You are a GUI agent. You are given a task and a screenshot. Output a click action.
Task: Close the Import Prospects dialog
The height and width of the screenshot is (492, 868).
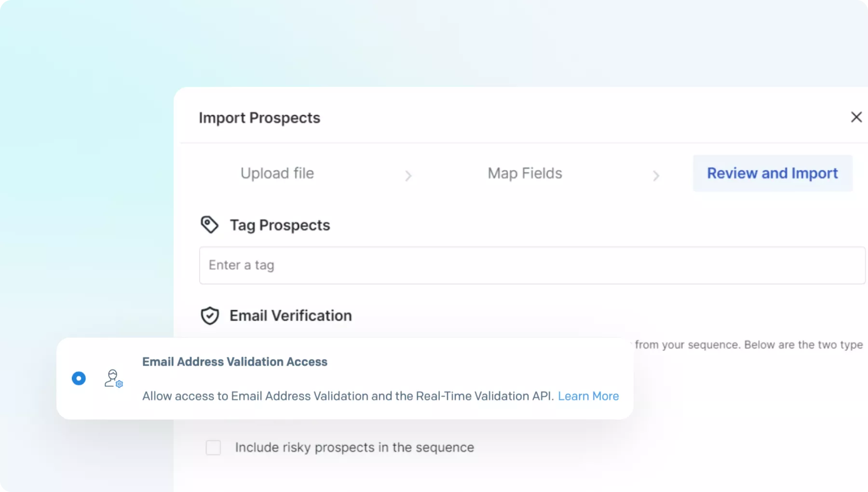pos(856,117)
